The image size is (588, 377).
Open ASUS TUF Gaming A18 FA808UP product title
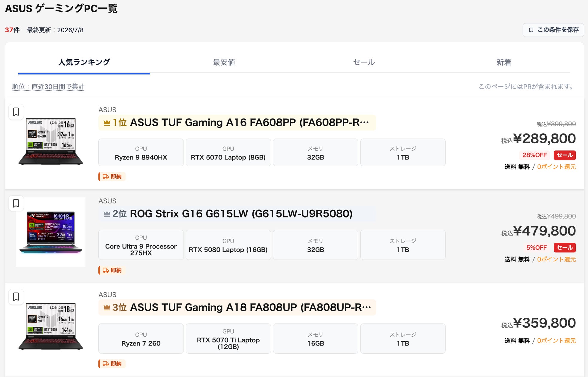(250, 308)
